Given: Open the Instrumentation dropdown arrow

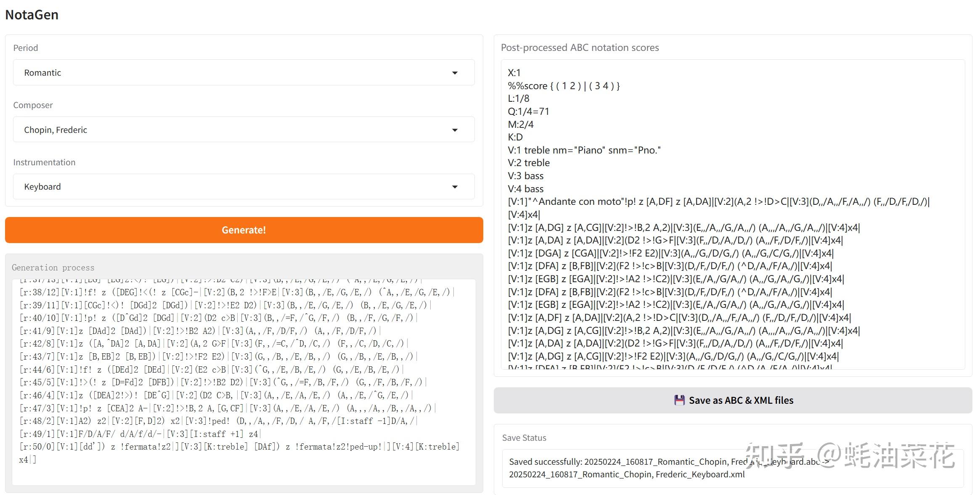Looking at the screenshot, I should 455,187.
